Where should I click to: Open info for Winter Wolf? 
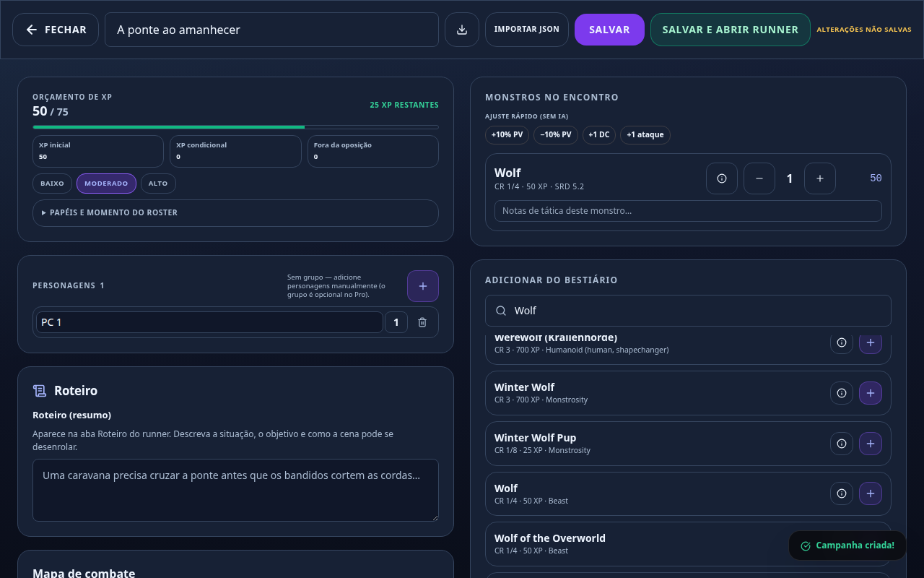[842, 393]
